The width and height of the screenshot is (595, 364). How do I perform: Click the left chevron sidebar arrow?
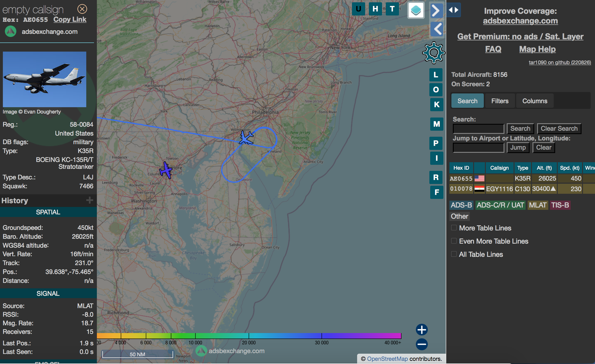click(437, 29)
